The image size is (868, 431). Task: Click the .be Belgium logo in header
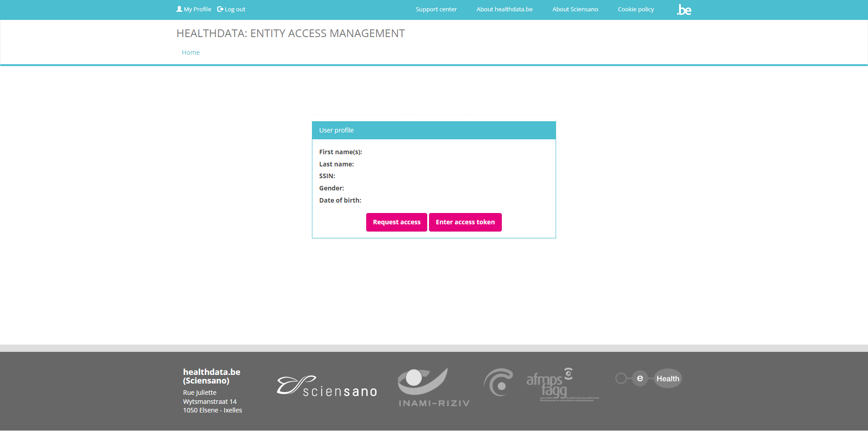click(x=684, y=10)
